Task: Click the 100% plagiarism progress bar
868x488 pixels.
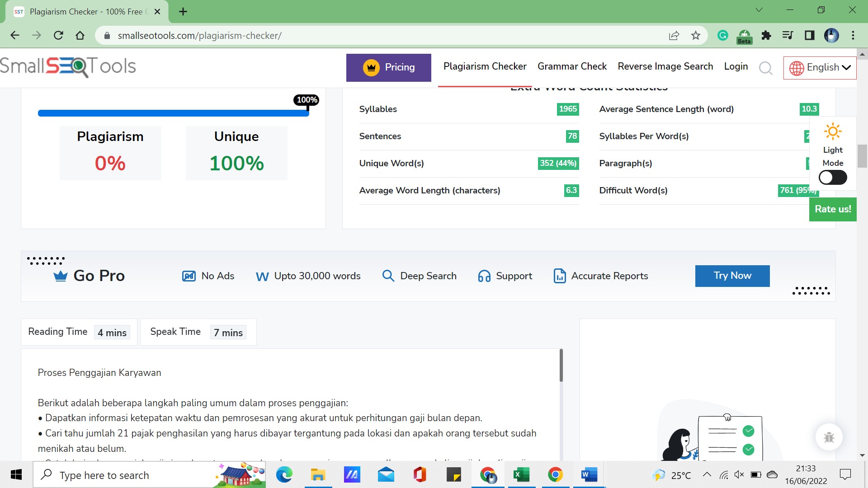Action: tap(173, 113)
